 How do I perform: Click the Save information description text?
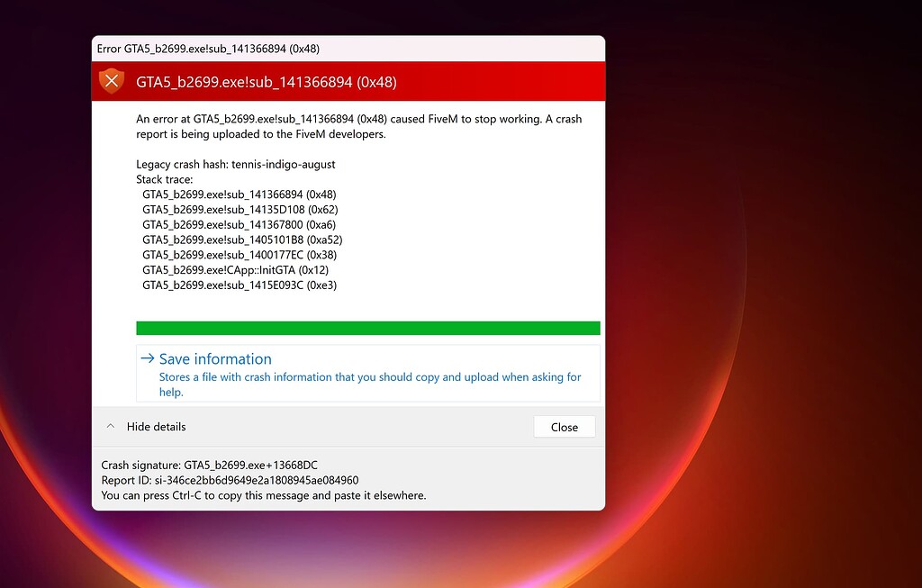click(370, 384)
